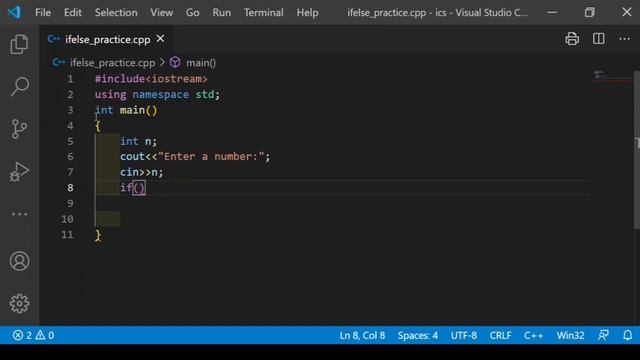Change file encoding UTF-8

point(464,335)
